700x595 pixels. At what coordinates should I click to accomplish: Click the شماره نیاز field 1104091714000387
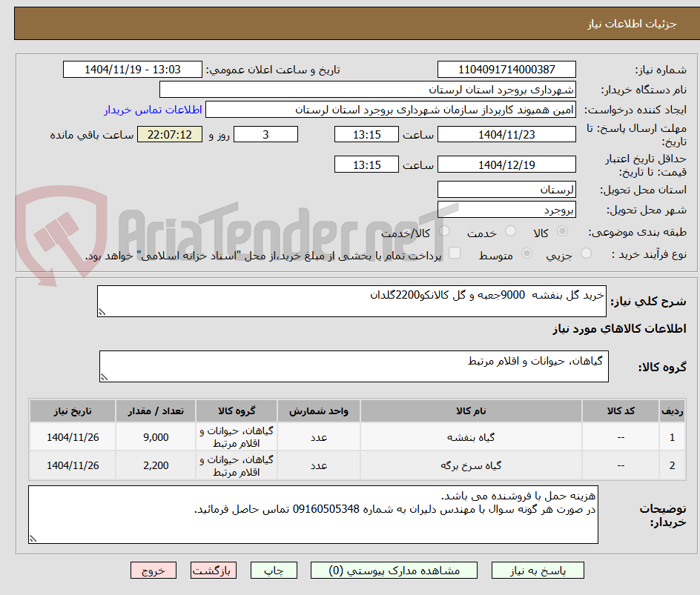[x=506, y=70]
